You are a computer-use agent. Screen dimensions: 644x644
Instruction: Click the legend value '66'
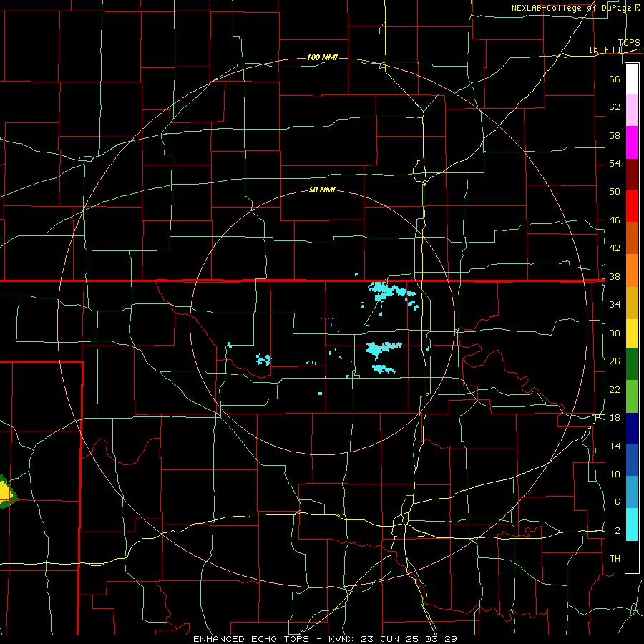tap(615, 79)
